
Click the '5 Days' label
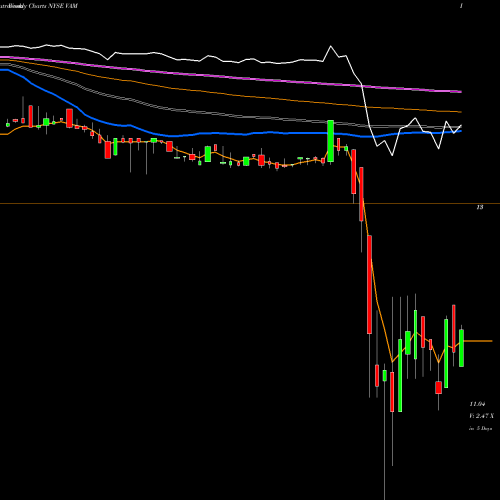484,429
